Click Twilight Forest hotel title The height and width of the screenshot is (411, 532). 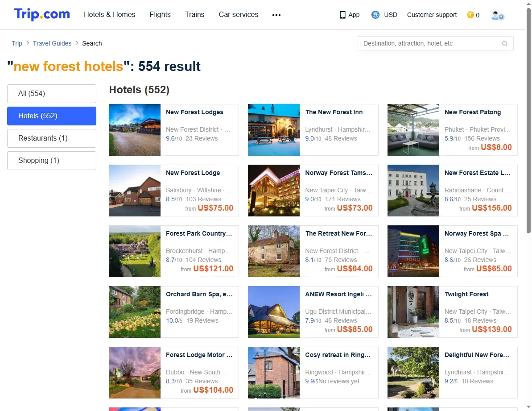tap(466, 294)
